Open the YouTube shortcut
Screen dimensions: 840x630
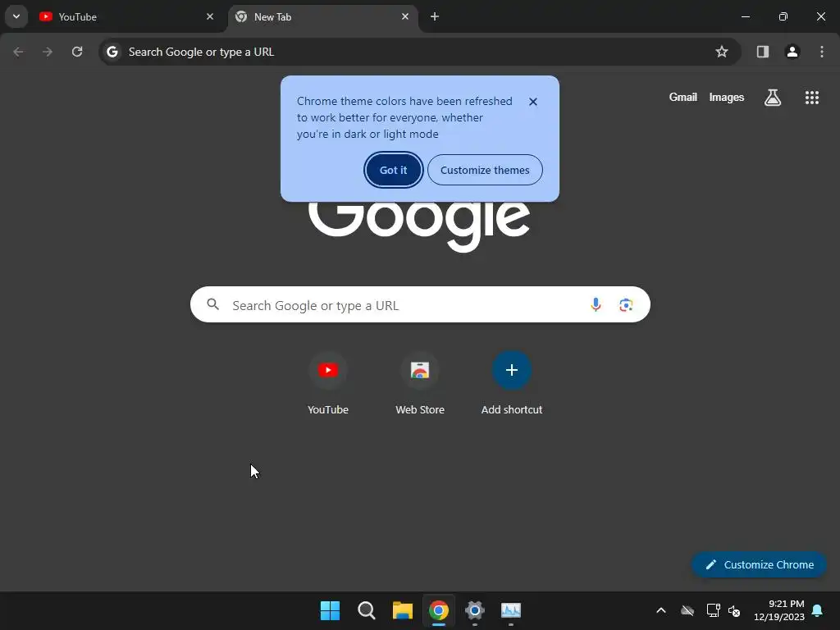click(x=328, y=384)
